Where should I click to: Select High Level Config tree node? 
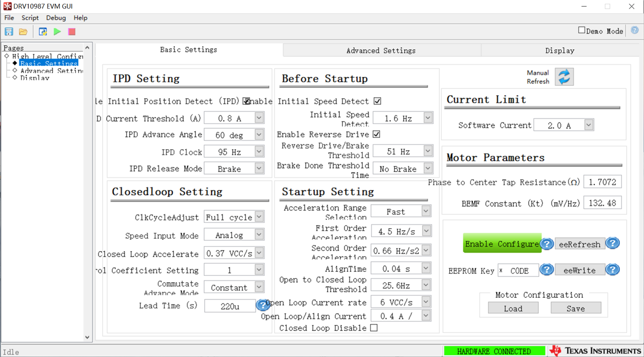(47, 56)
